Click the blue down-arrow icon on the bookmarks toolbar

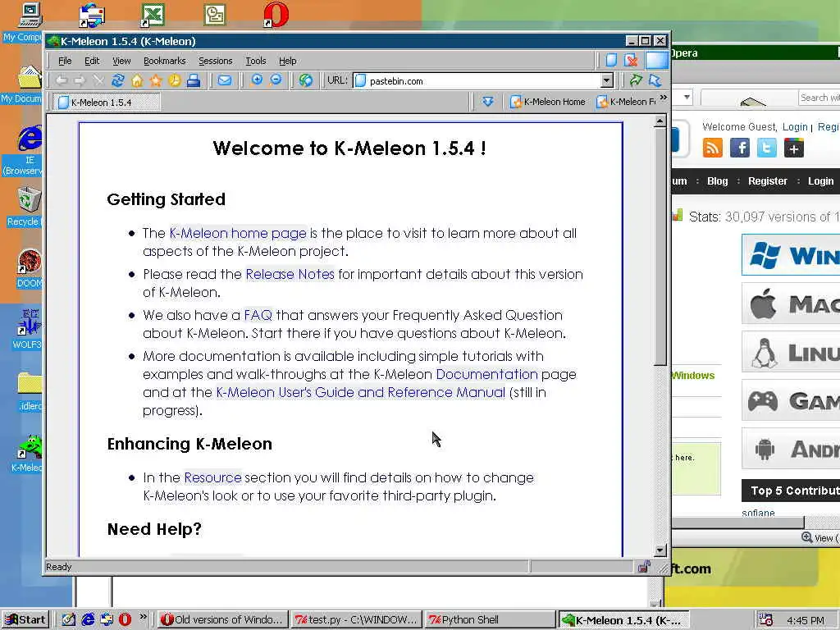point(487,101)
